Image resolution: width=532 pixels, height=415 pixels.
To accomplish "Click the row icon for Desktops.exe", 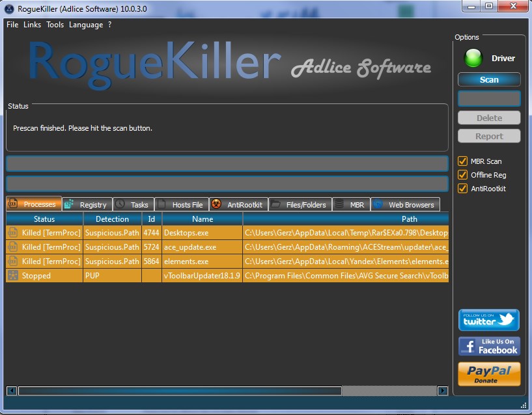I will click(12, 233).
